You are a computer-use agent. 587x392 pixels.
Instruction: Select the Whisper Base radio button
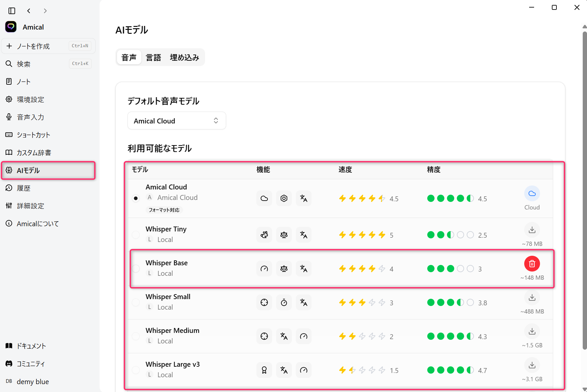click(x=136, y=269)
